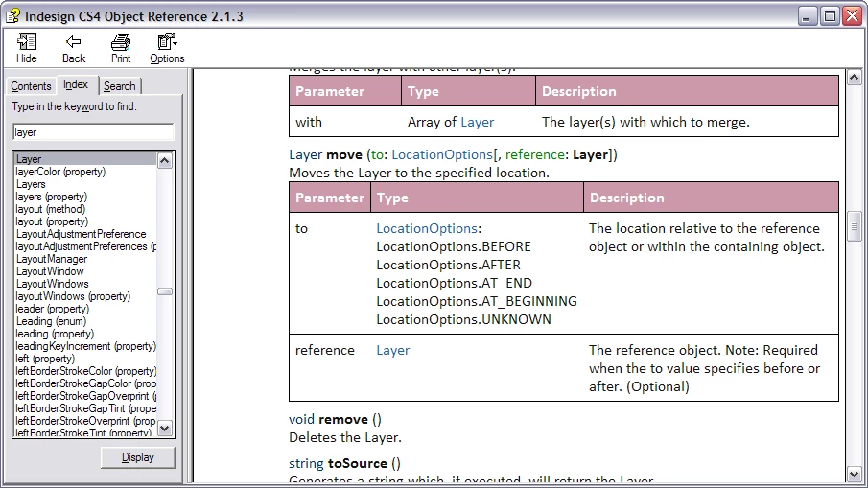Select 'layoutAdjustmentPreferences (p' index entry
Image resolution: width=868 pixels, height=488 pixels.
(85, 246)
